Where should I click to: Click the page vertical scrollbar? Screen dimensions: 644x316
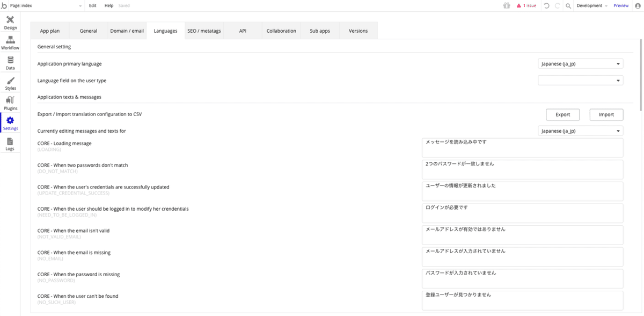point(641,75)
